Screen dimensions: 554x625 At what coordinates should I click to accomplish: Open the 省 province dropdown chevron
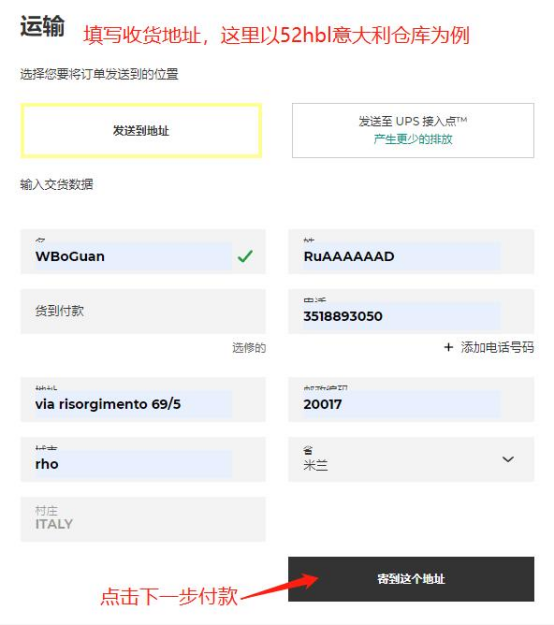point(508,459)
